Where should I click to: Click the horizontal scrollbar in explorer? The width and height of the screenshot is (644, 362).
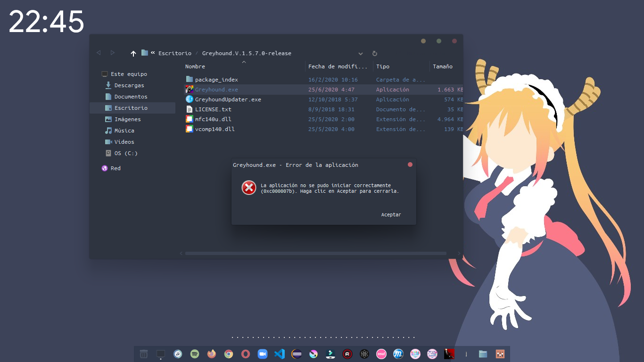(x=316, y=253)
